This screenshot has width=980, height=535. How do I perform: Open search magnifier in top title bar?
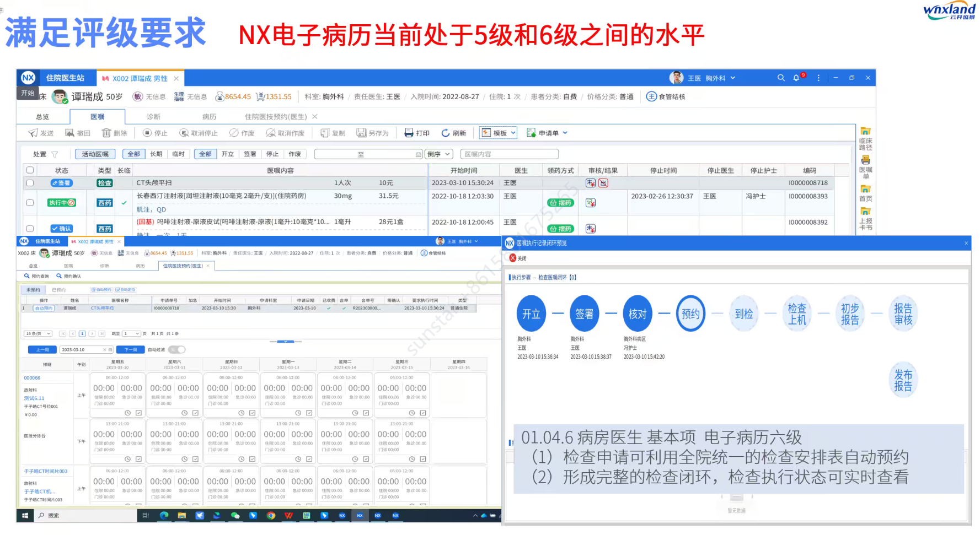click(x=781, y=78)
